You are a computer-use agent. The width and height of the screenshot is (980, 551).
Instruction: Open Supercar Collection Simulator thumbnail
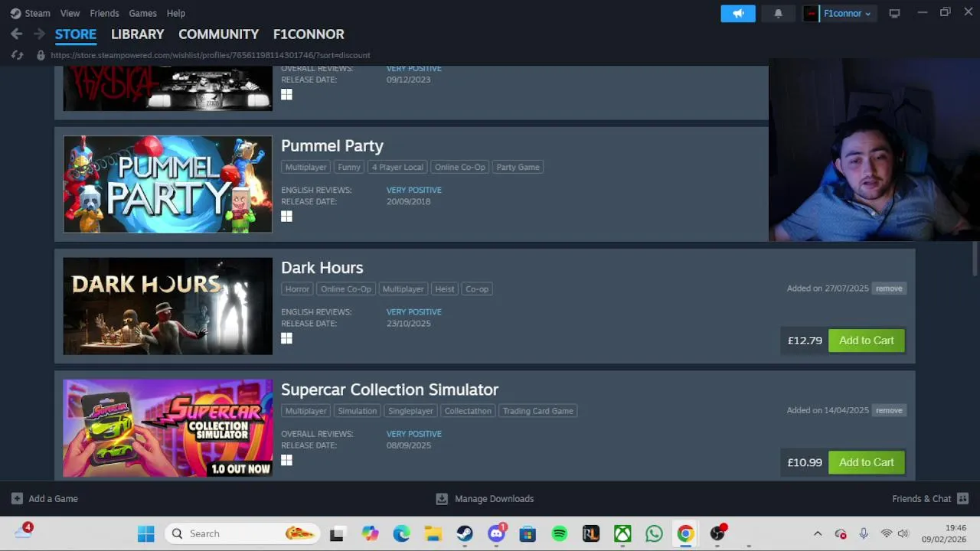pos(168,428)
